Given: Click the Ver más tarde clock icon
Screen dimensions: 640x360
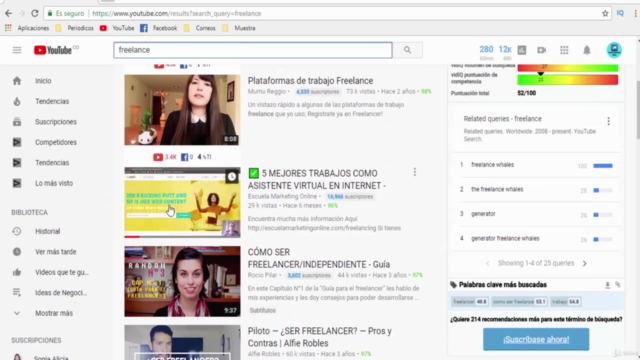Looking at the screenshot, I should pos(17,251).
